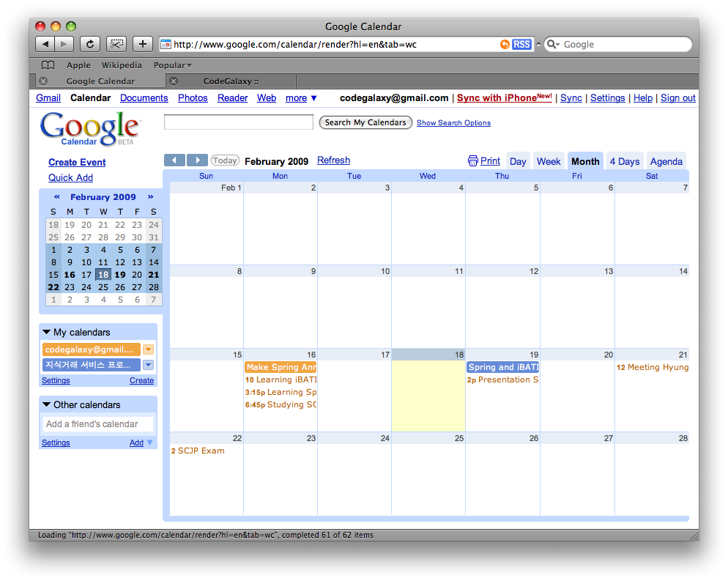Click the browser address bar URL

point(295,44)
